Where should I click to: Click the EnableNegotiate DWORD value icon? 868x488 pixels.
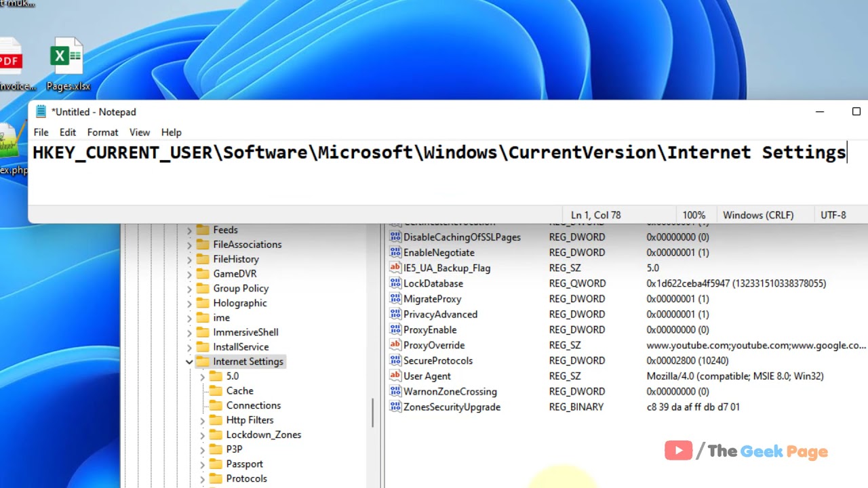tap(395, 252)
